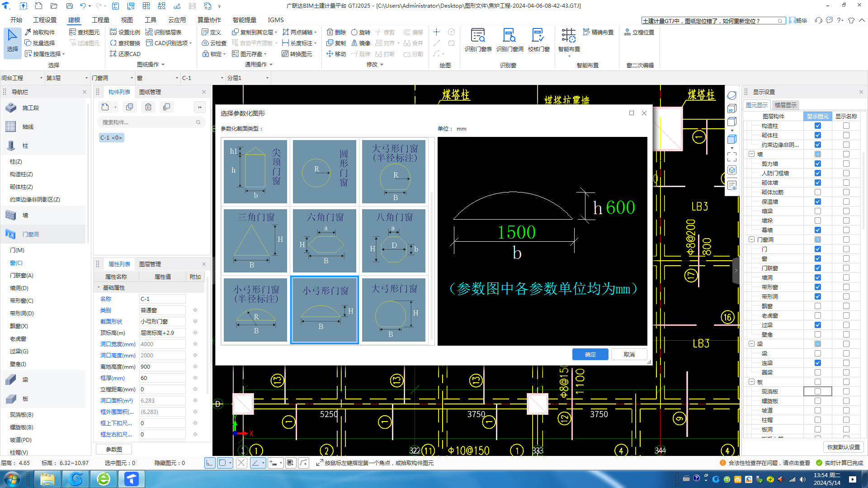Click 识别门窗表 recognize door-window table

pyautogui.click(x=478, y=40)
